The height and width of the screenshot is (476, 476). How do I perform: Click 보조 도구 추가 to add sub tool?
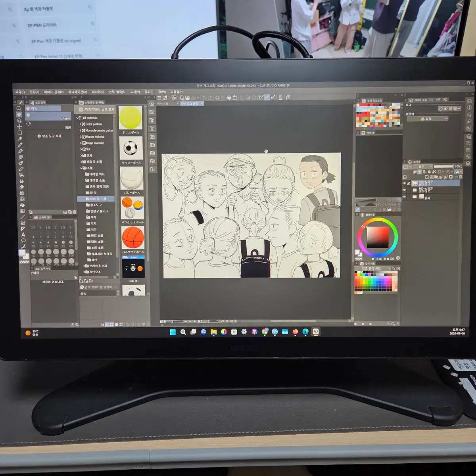(x=50, y=136)
